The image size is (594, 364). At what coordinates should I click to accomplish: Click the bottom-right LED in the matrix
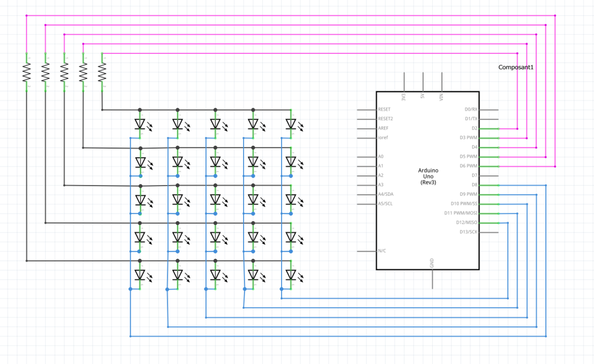click(x=291, y=274)
